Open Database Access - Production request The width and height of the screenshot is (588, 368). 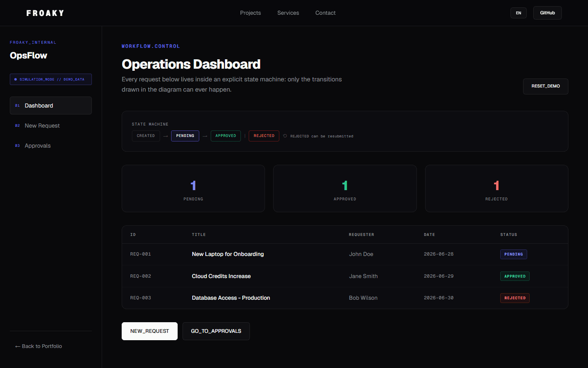click(231, 298)
